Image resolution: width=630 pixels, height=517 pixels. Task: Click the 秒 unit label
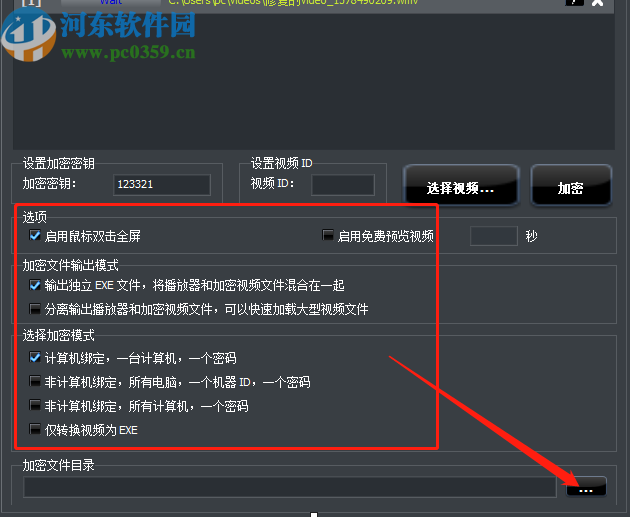[x=531, y=236]
